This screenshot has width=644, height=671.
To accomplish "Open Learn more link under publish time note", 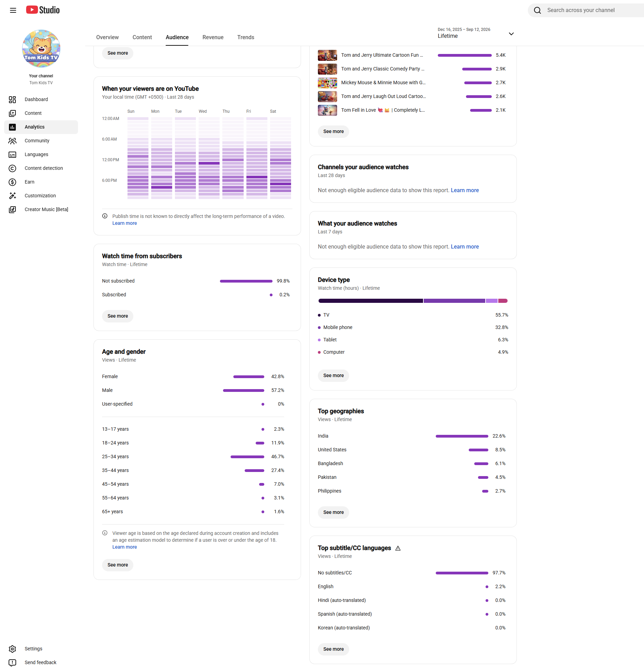I will click(x=124, y=223).
